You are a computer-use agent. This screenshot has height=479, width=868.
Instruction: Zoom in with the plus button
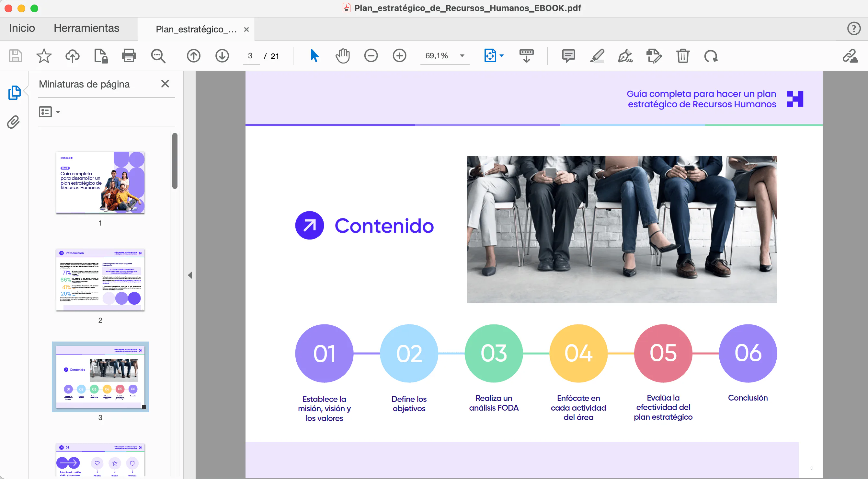click(x=400, y=56)
